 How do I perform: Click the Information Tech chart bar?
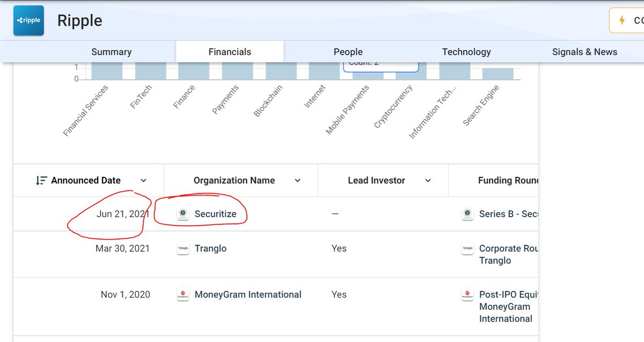tap(455, 71)
